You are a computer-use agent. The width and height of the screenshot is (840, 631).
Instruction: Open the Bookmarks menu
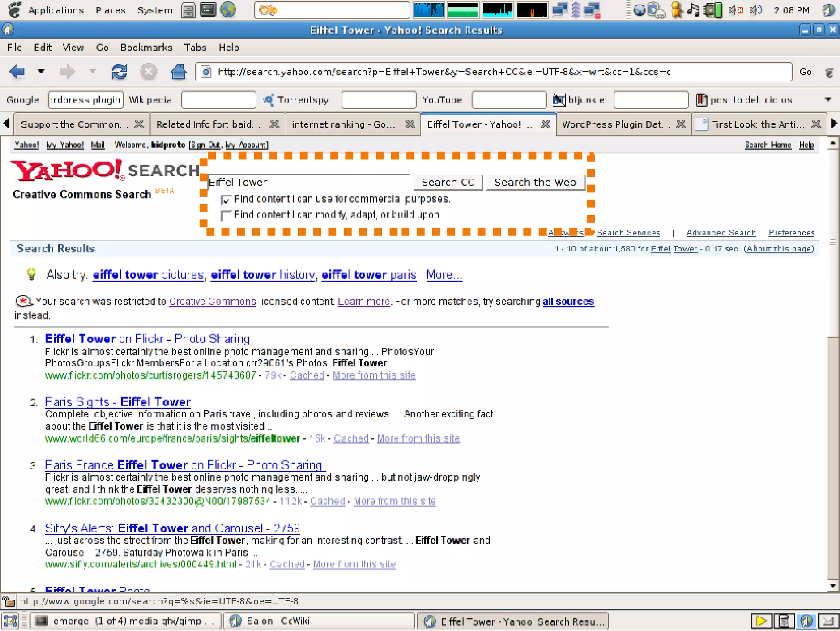[146, 48]
